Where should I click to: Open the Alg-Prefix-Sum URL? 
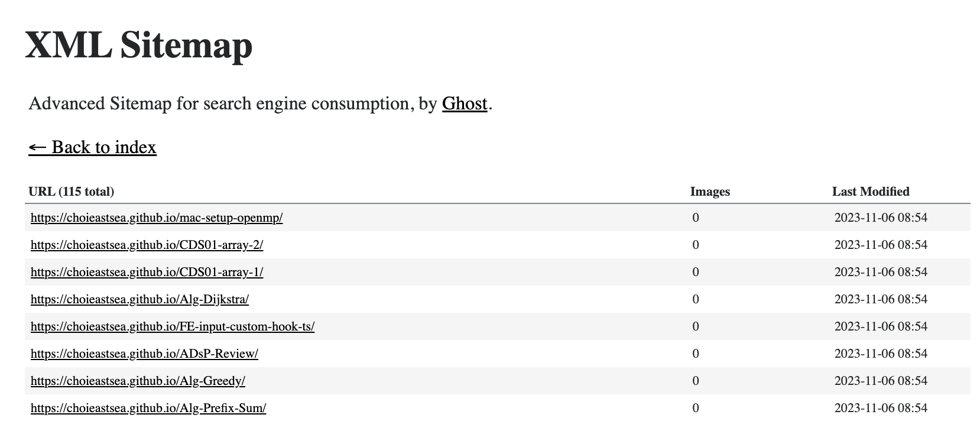[x=148, y=408]
